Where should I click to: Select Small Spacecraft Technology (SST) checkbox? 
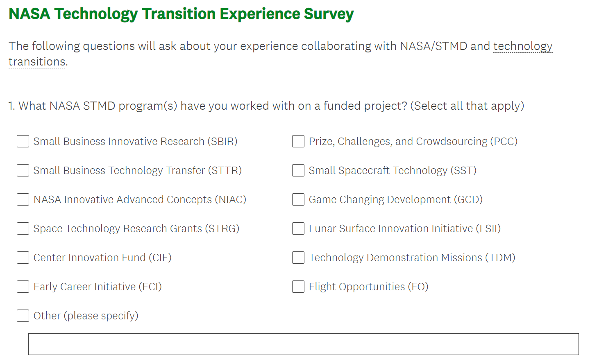tap(298, 170)
